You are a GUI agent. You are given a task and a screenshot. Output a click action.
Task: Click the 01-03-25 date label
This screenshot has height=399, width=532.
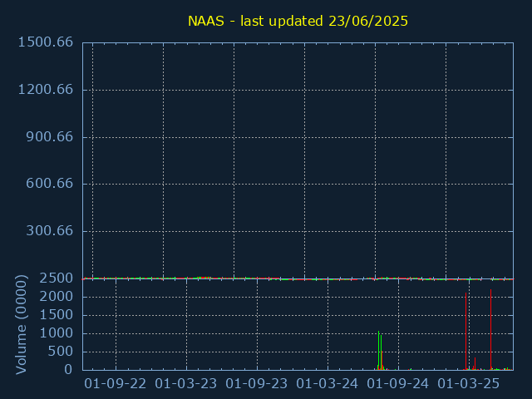[469, 384]
